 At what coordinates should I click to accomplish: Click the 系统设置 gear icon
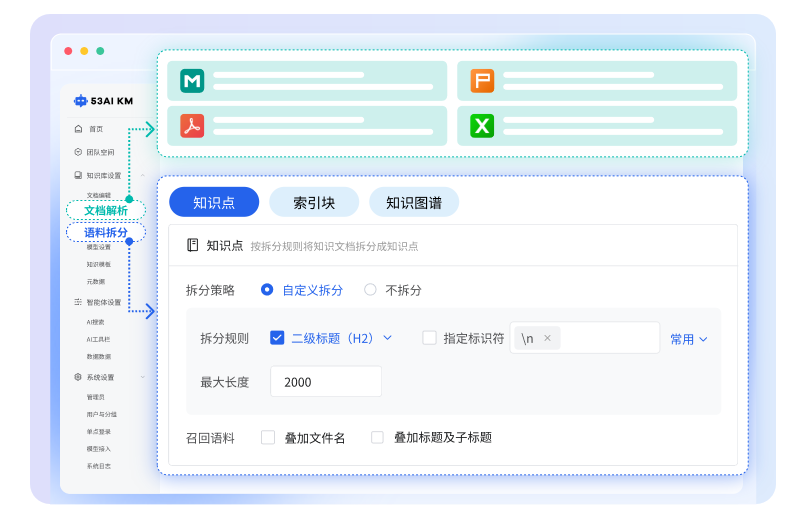click(x=78, y=377)
